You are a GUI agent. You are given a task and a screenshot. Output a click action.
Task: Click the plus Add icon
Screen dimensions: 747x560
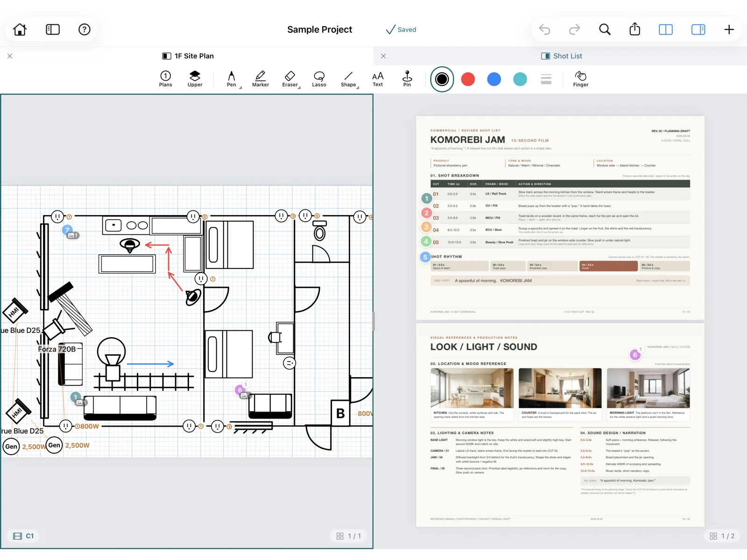[729, 29]
